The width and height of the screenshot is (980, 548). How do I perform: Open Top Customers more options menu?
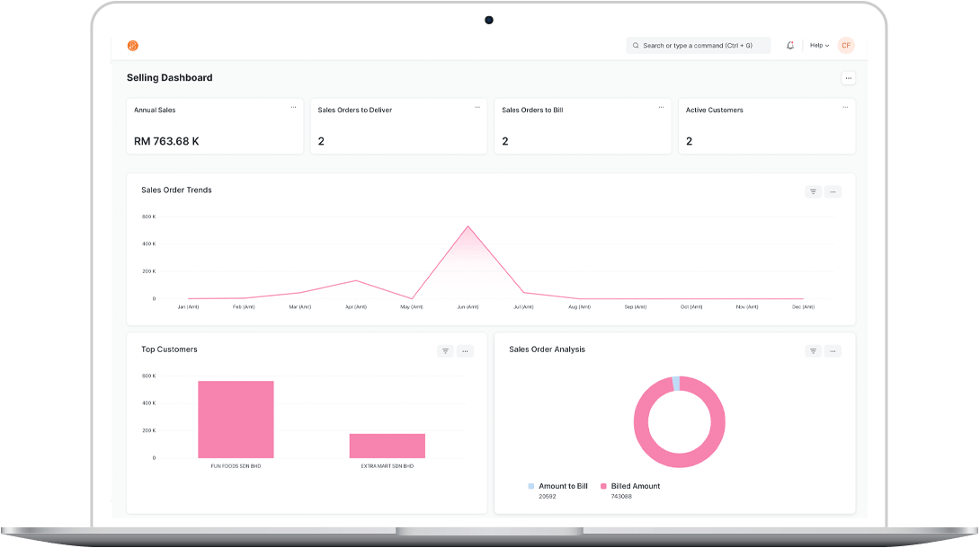(x=465, y=351)
